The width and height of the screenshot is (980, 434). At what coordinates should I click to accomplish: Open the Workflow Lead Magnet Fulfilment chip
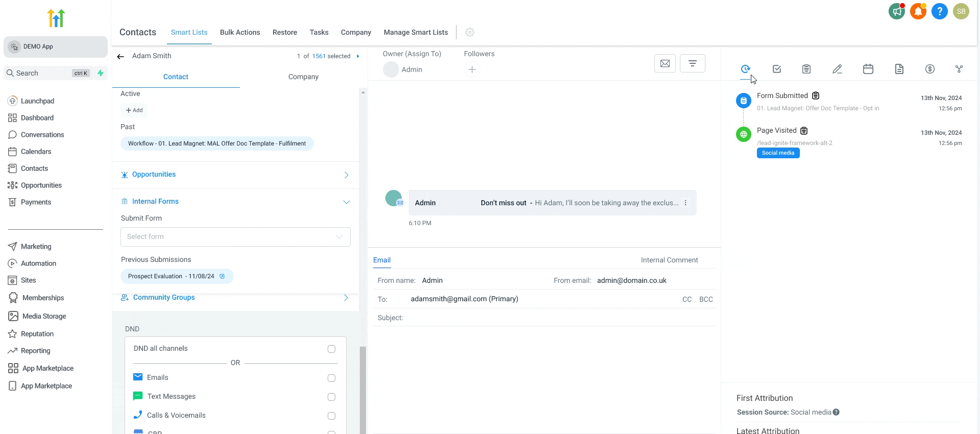(x=217, y=143)
